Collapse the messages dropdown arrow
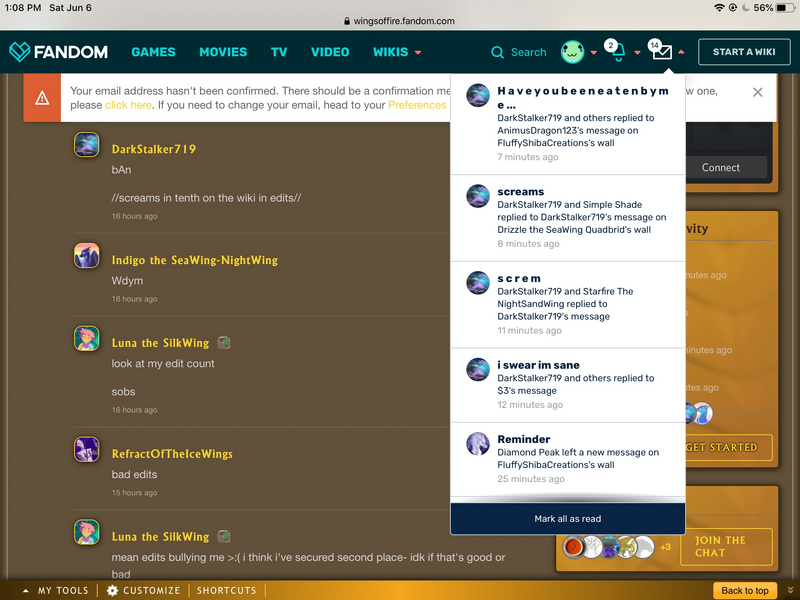 (x=682, y=52)
